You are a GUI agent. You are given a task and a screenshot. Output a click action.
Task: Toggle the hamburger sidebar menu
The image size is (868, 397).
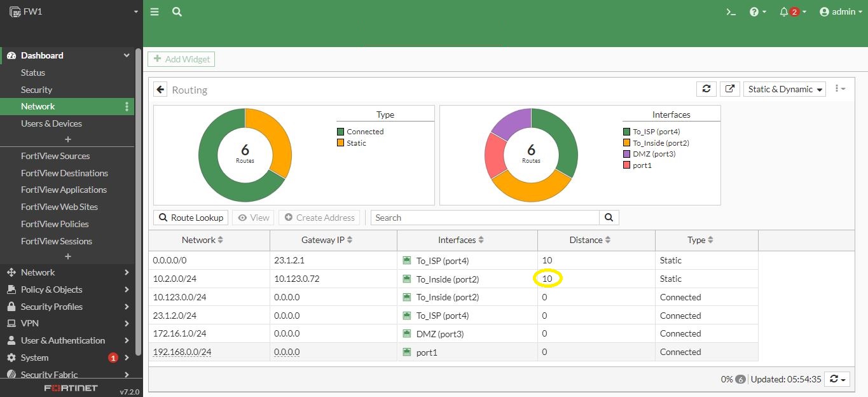155,12
